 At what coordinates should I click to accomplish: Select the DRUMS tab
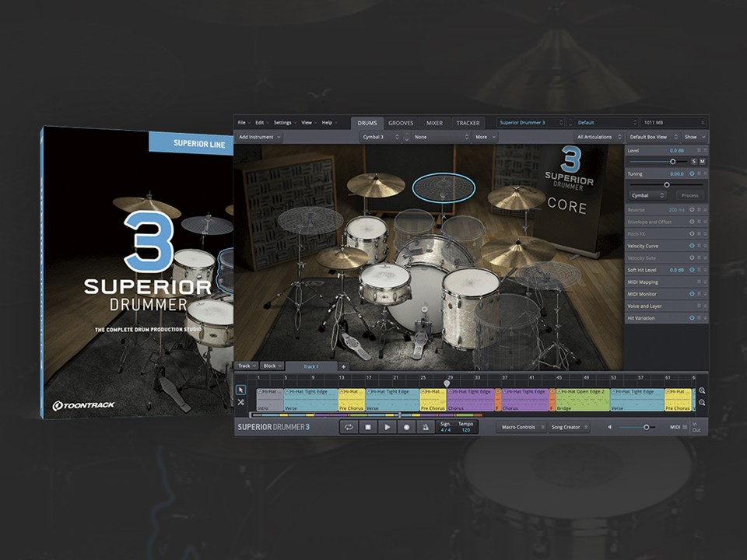point(367,123)
